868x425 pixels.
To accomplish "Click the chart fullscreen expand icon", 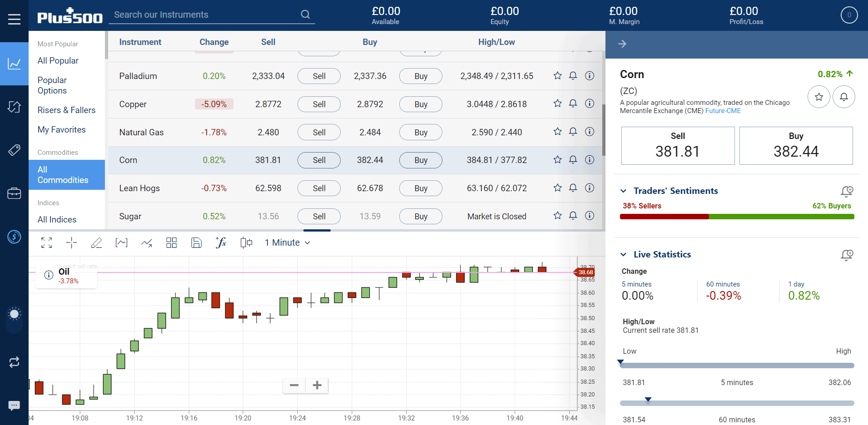I will (46, 243).
